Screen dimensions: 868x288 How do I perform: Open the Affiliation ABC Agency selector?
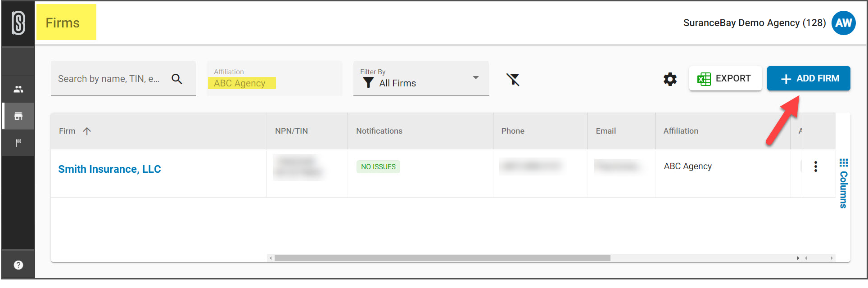pyautogui.click(x=275, y=78)
